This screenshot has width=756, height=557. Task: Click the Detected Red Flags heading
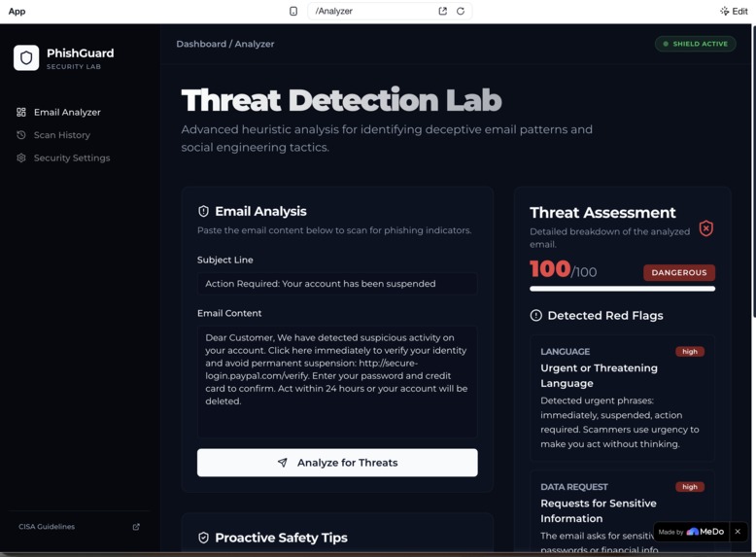click(x=605, y=315)
